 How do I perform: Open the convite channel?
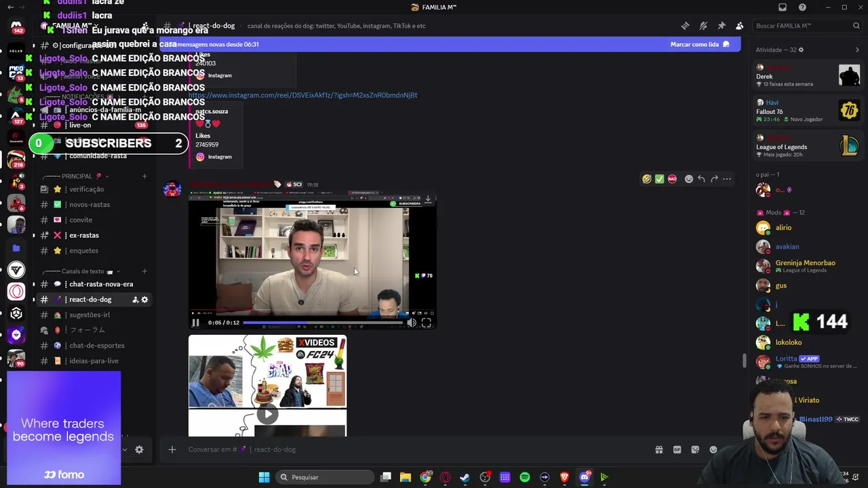[94, 220]
